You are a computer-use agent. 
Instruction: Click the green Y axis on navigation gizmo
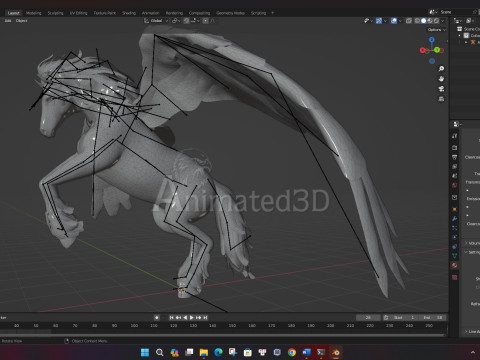click(437, 50)
